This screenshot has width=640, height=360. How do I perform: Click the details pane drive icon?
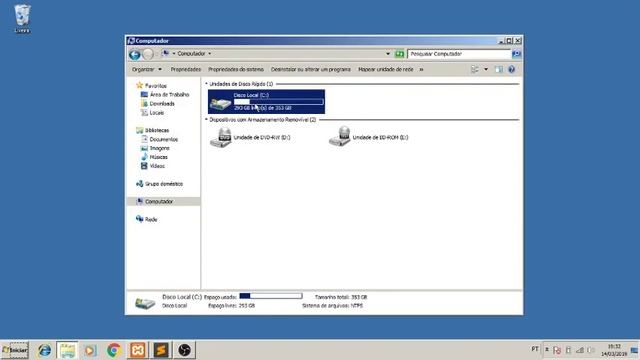(145, 302)
